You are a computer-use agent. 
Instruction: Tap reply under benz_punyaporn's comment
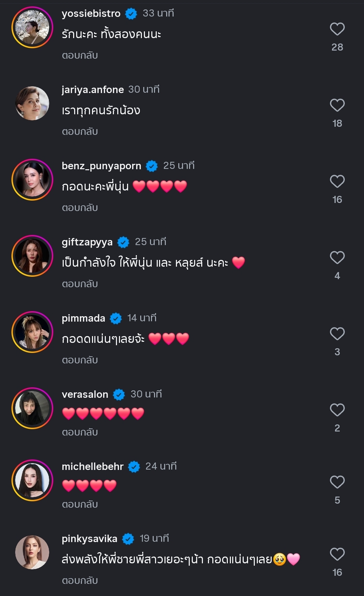80,208
